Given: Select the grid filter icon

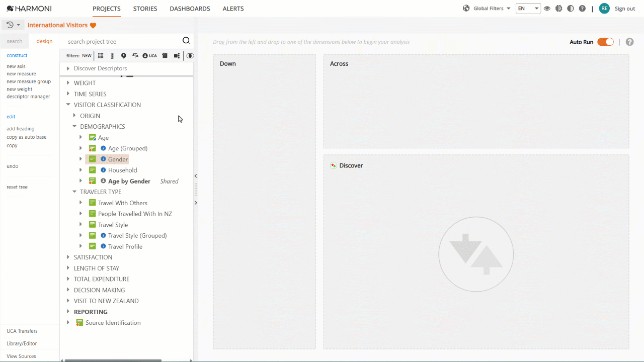Looking at the screenshot, I should click(101, 56).
